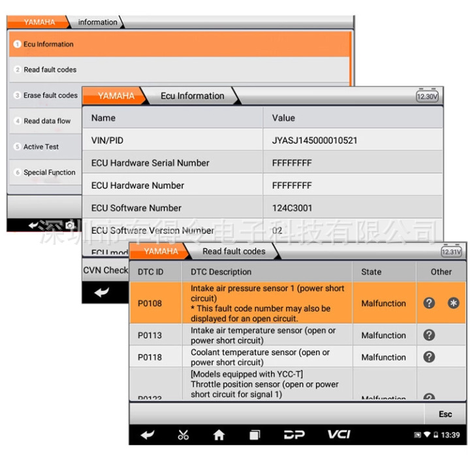
Task: Select the P0118 DTC ID cell
Action: 156,356
